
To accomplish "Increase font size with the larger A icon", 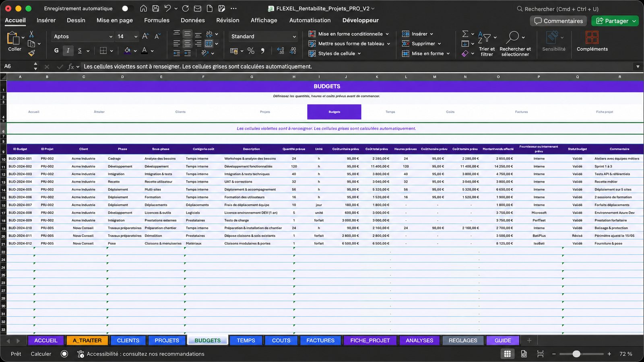I will [x=145, y=36].
